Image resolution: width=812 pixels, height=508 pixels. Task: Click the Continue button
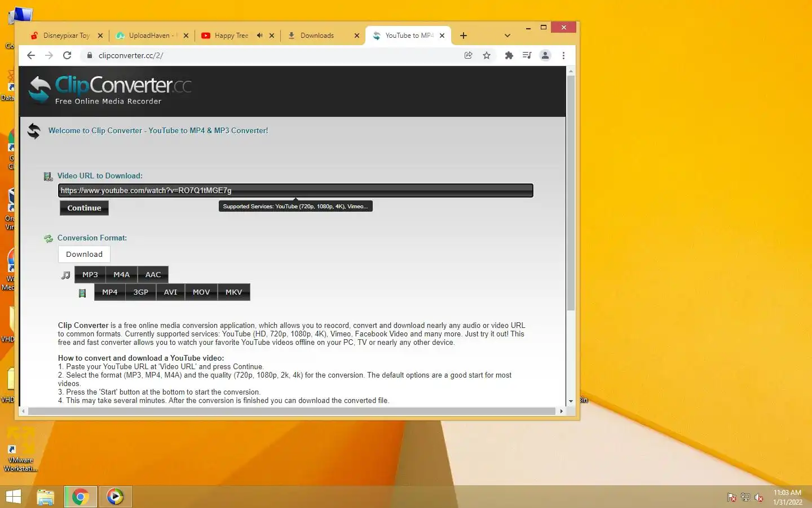[x=84, y=208]
